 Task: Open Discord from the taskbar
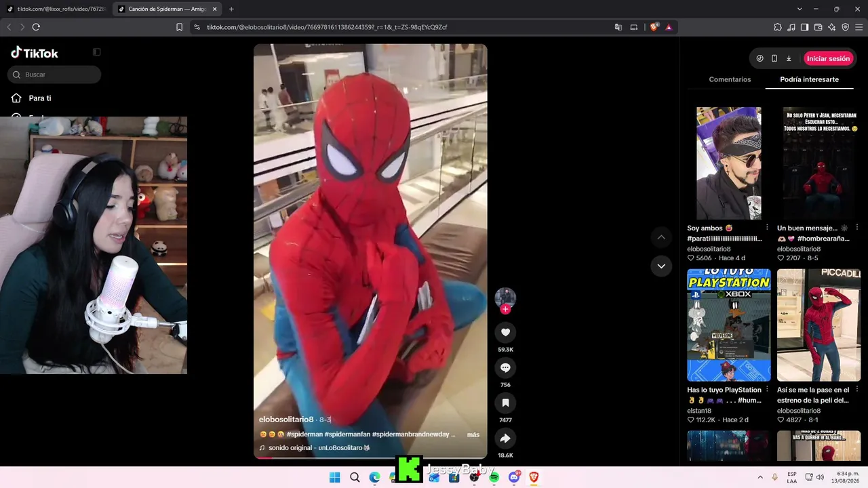tap(514, 477)
